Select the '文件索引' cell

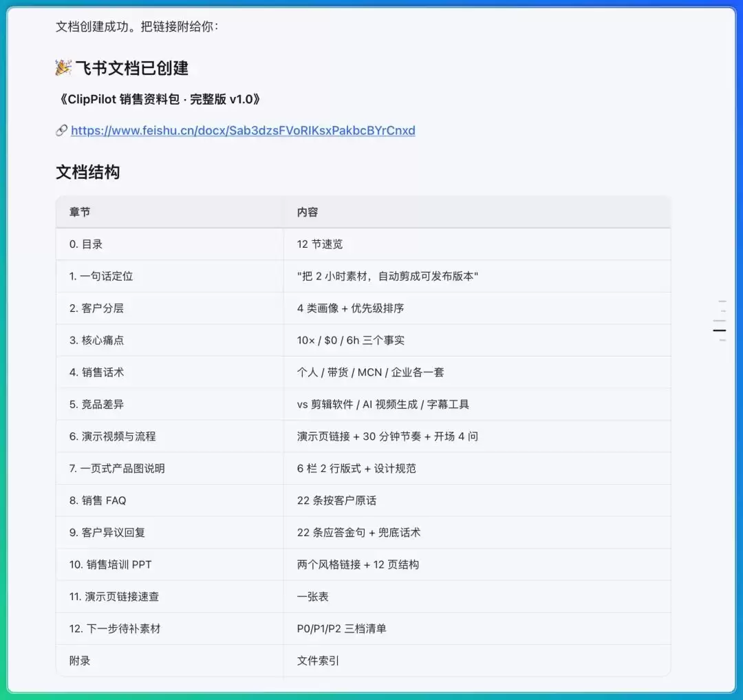(477, 661)
